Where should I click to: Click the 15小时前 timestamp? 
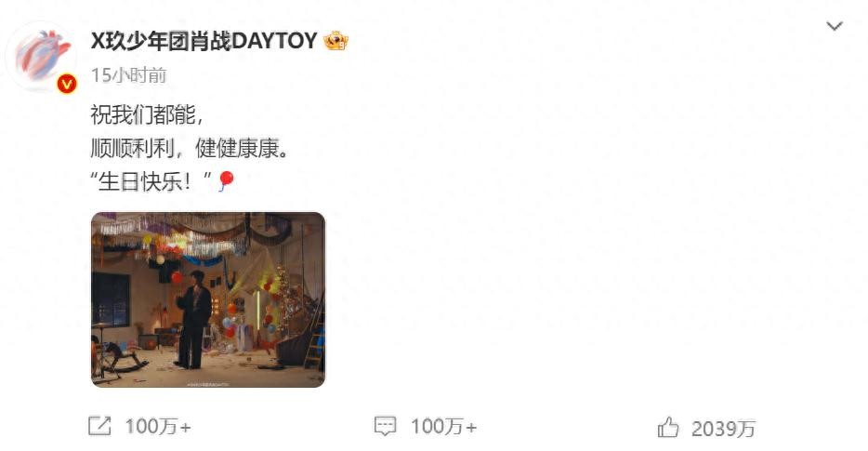128,74
